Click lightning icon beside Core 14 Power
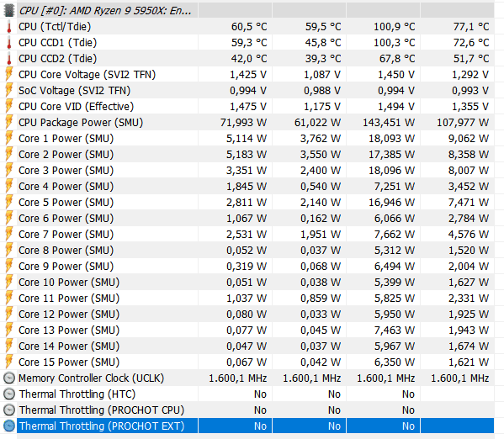Image resolution: width=504 pixels, height=439 pixels. click(x=9, y=346)
